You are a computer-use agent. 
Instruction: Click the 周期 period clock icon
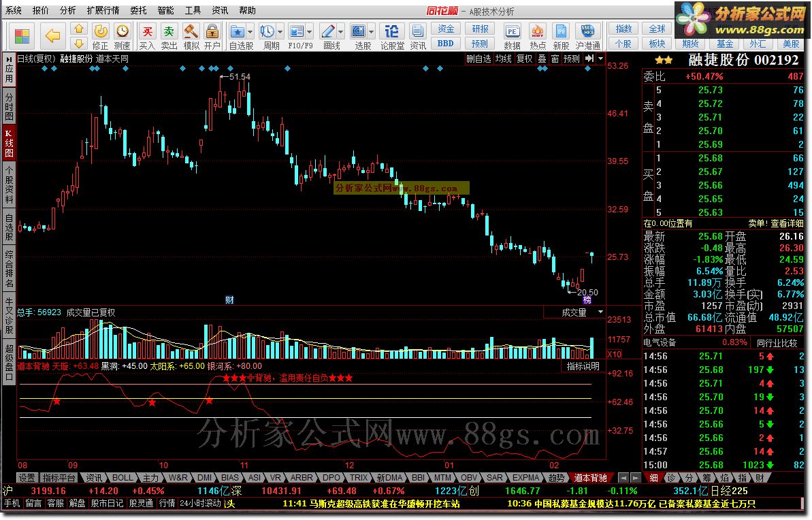pyautogui.click(x=267, y=31)
